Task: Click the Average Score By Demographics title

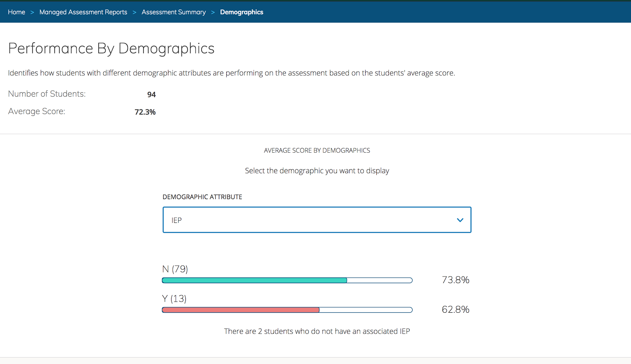Action: click(317, 150)
